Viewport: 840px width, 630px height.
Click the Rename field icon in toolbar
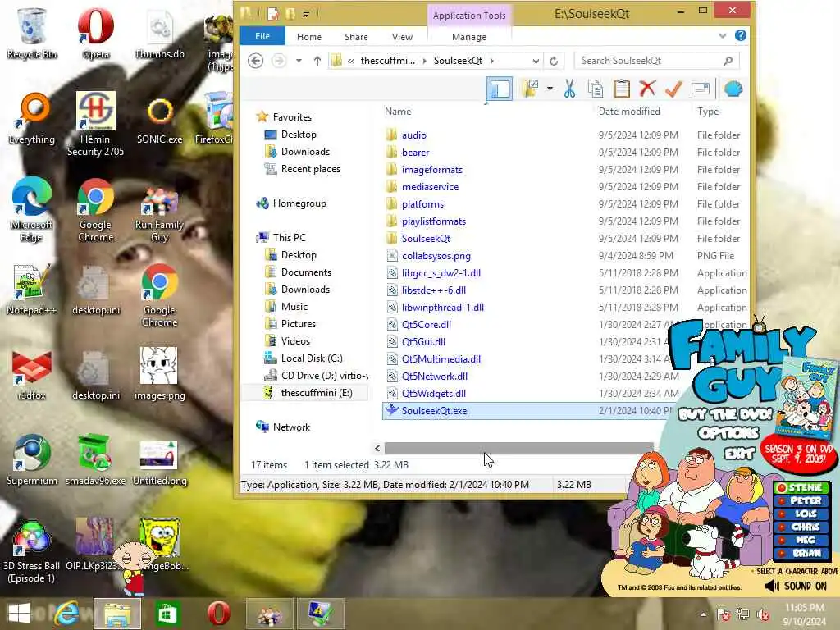[701, 89]
